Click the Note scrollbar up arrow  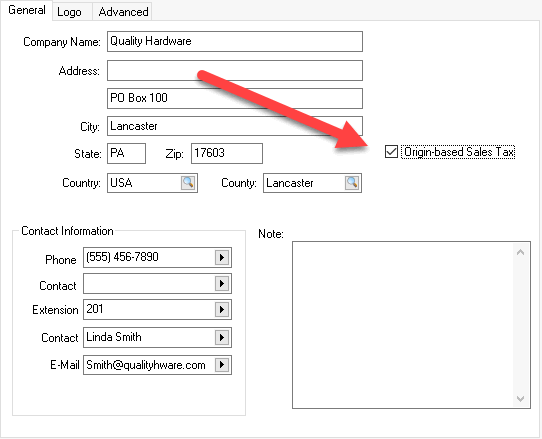521,252
